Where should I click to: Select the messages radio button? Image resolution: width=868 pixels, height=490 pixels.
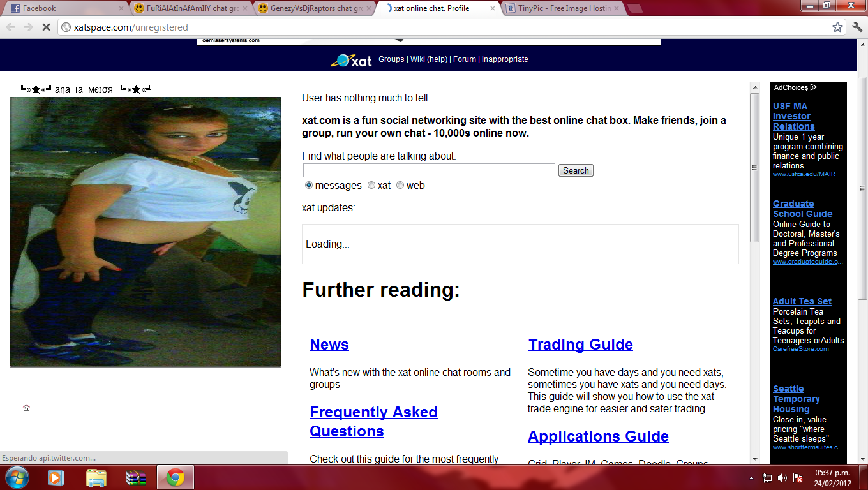[x=309, y=186]
